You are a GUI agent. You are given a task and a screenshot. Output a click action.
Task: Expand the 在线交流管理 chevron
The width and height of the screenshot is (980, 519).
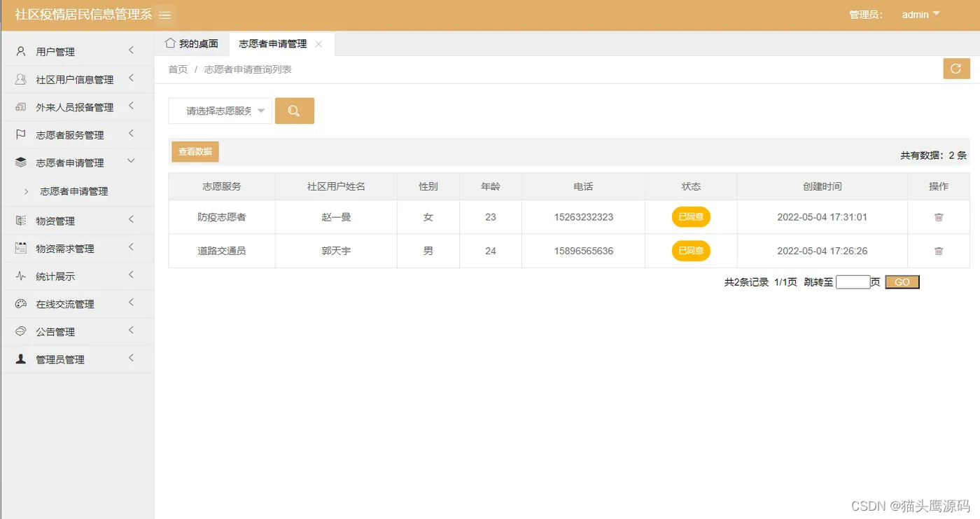(131, 303)
